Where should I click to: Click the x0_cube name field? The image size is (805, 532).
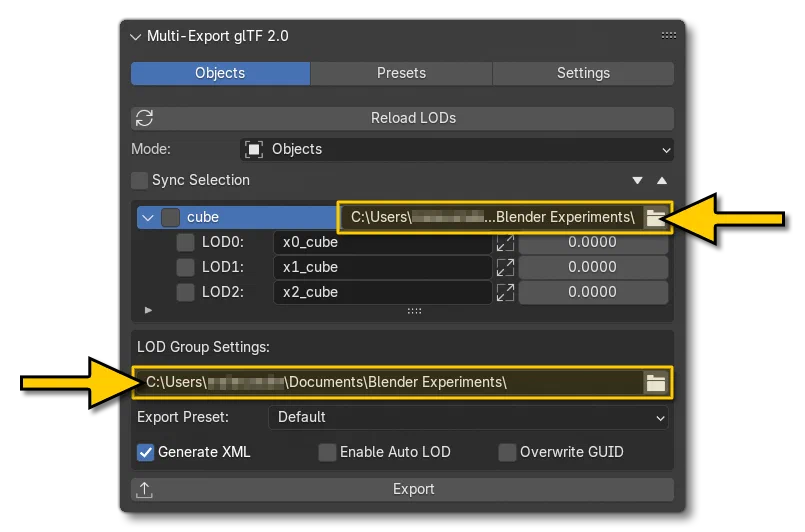pyautogui.click(x=382, y=242)
